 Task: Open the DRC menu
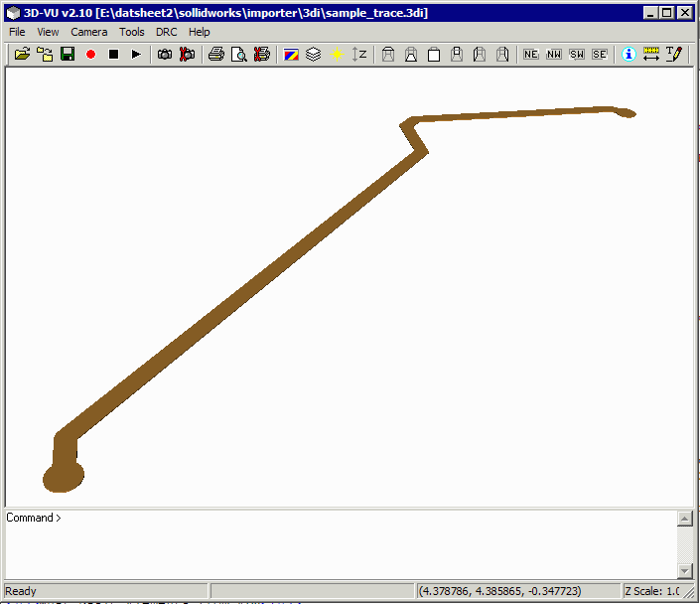coord(166,32)
